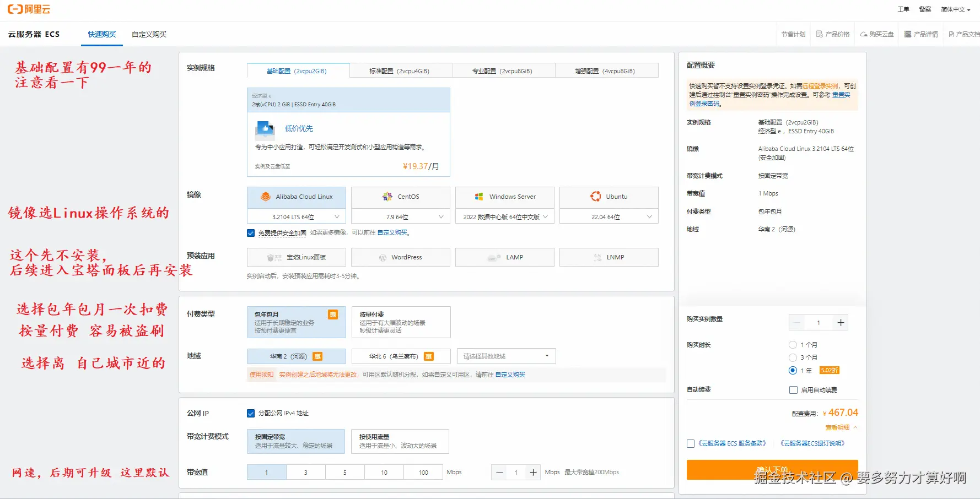Set bandwidth to 100 Mbps segment
The width and height of the screenshot is (980, 499).
(x=423, y=473)
